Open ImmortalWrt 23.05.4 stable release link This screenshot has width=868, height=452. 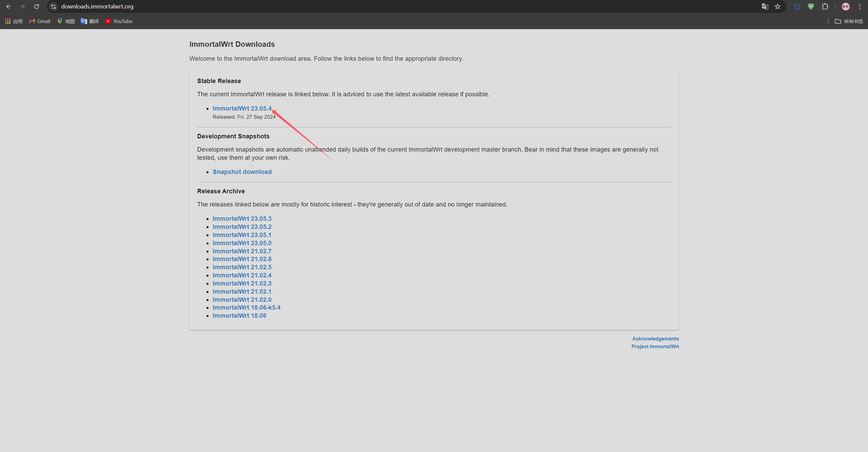(242, 109)
